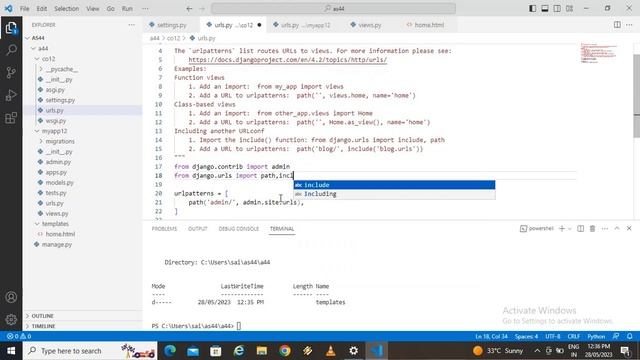
Task: Open the Windows Start menu
Action: click(x=11, y=351)
